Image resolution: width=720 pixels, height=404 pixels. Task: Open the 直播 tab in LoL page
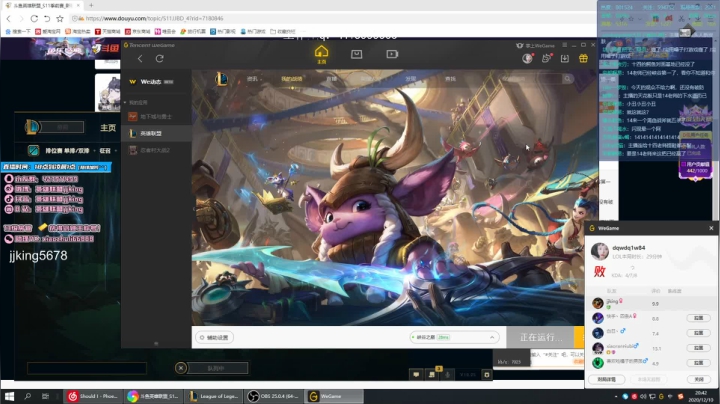[331, 79]
